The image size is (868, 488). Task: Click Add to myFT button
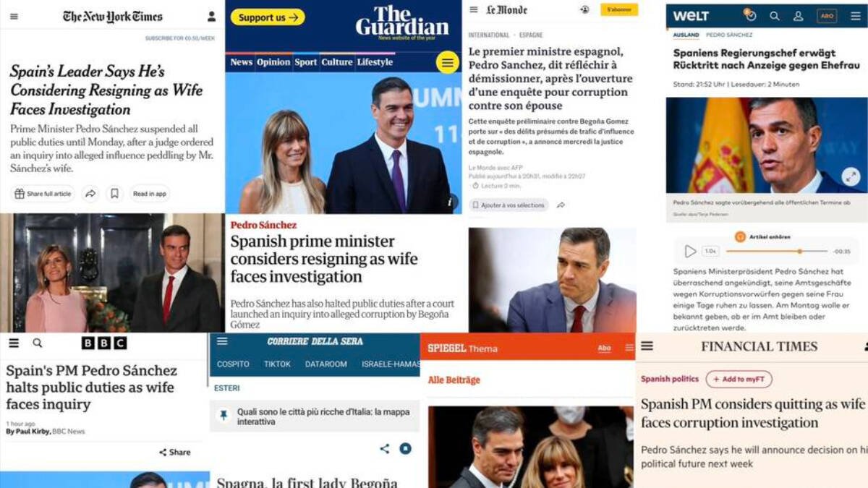coord(739,380)
